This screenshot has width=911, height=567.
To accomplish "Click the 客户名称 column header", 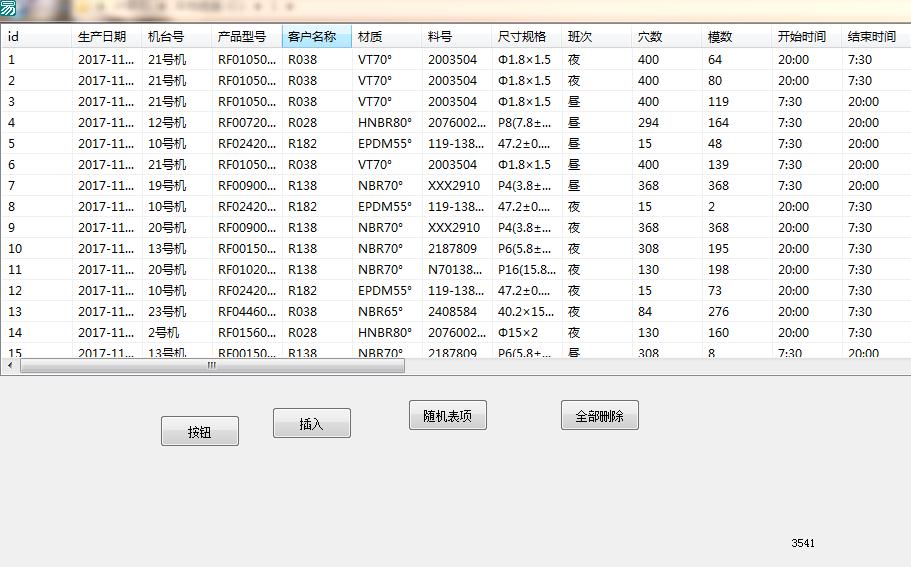I will [317, 37].
